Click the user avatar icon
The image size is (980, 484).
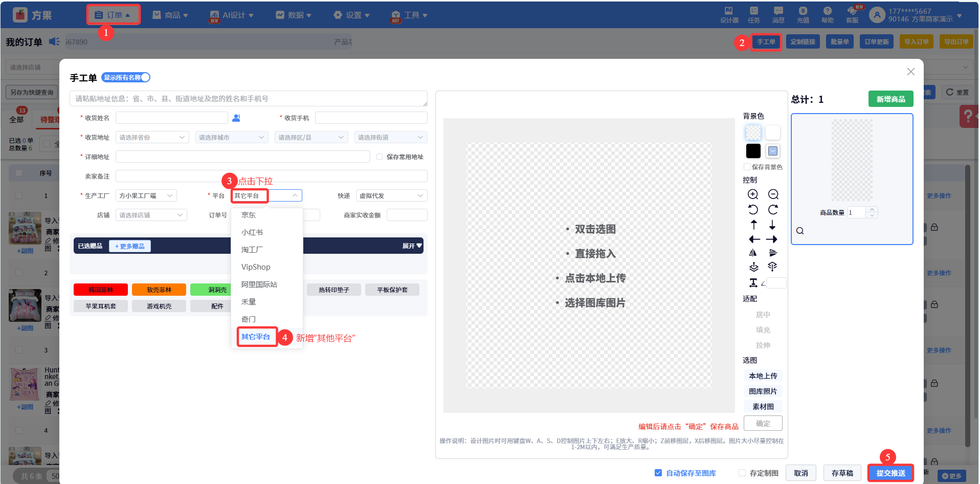pyautogui.click(x=877, y=15)
